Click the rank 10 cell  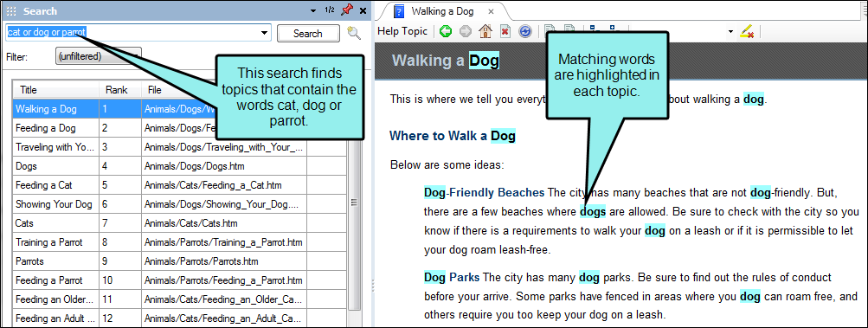coord(120,280)
